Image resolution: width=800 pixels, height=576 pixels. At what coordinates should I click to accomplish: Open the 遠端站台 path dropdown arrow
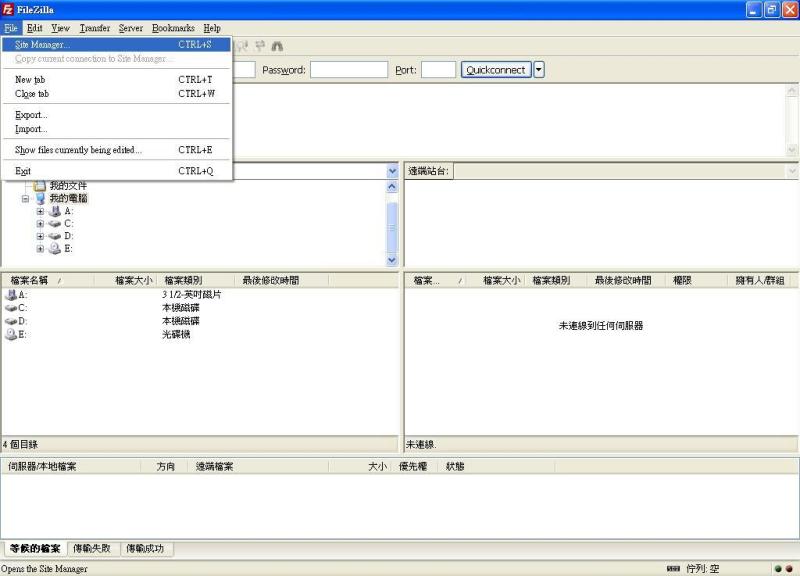[792, 171]
